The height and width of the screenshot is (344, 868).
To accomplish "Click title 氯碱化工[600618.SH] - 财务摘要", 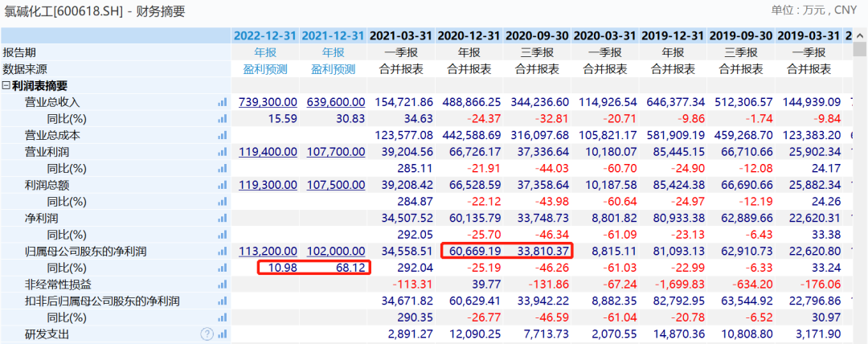I will 95,10.
